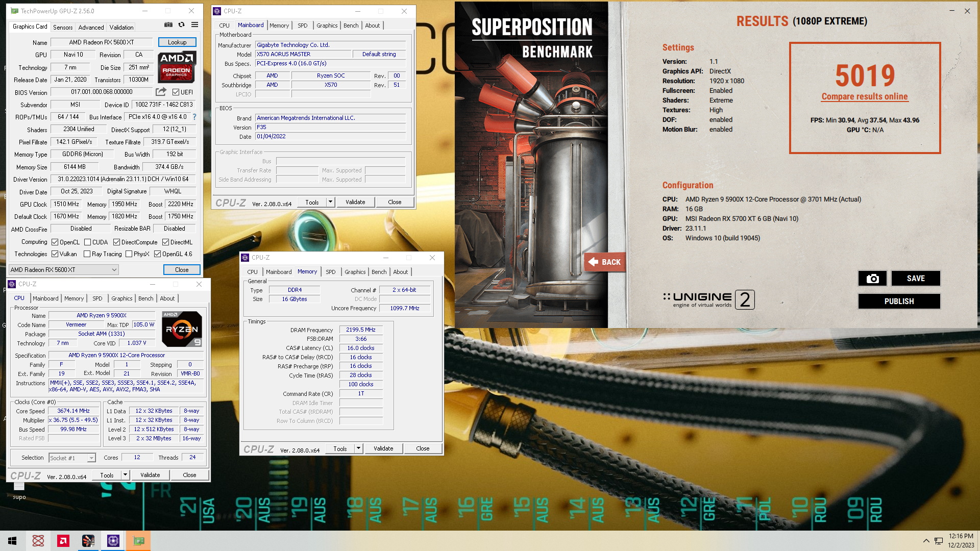Open Windows Start menu
The width and height of the screenshot is (980, 551).
(12, 541)
